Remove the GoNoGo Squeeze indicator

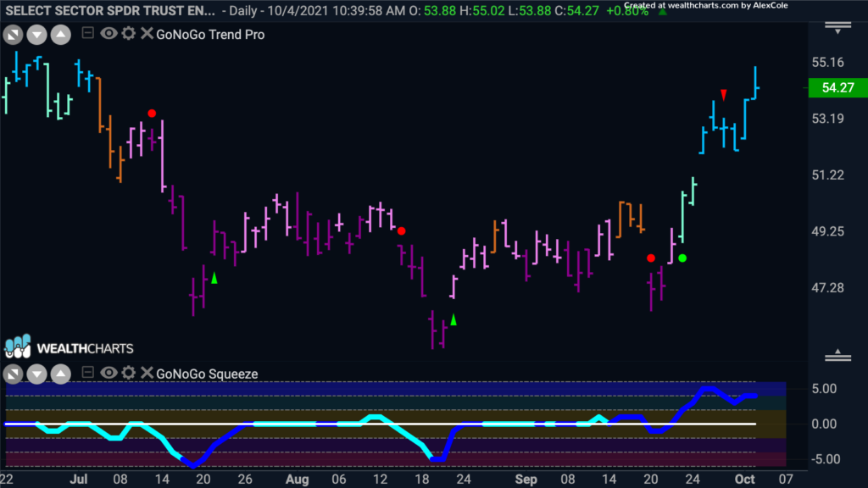[x=147, y=373]
